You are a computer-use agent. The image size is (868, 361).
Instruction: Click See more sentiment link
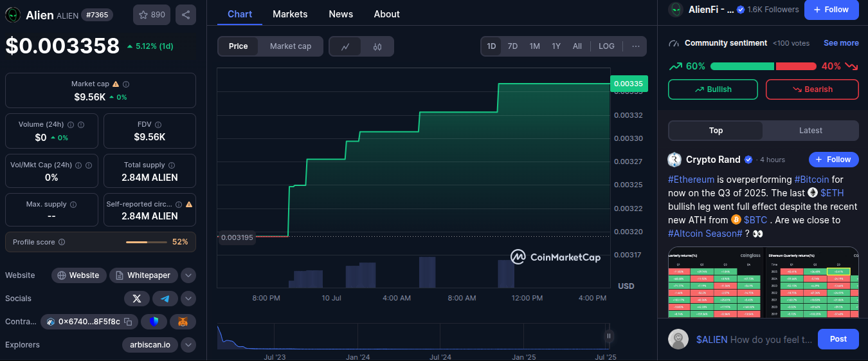(841, 43)
